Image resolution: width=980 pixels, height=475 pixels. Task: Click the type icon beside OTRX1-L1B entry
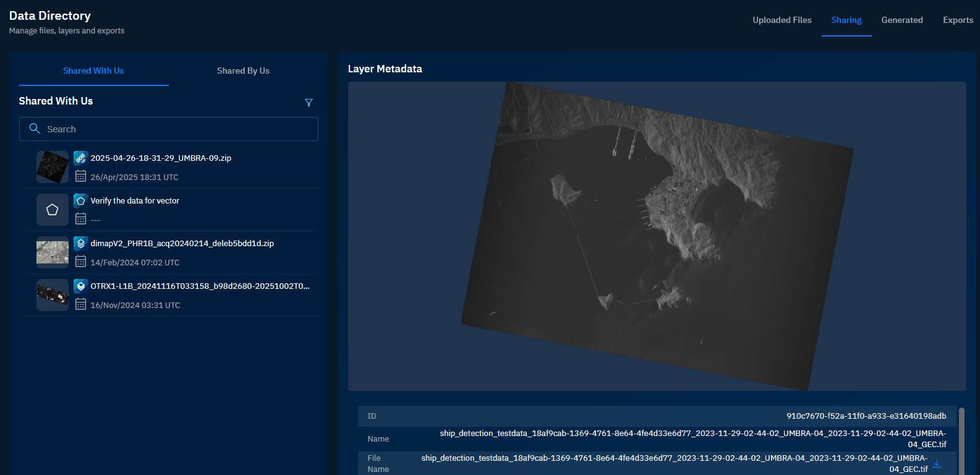[80, 286]
